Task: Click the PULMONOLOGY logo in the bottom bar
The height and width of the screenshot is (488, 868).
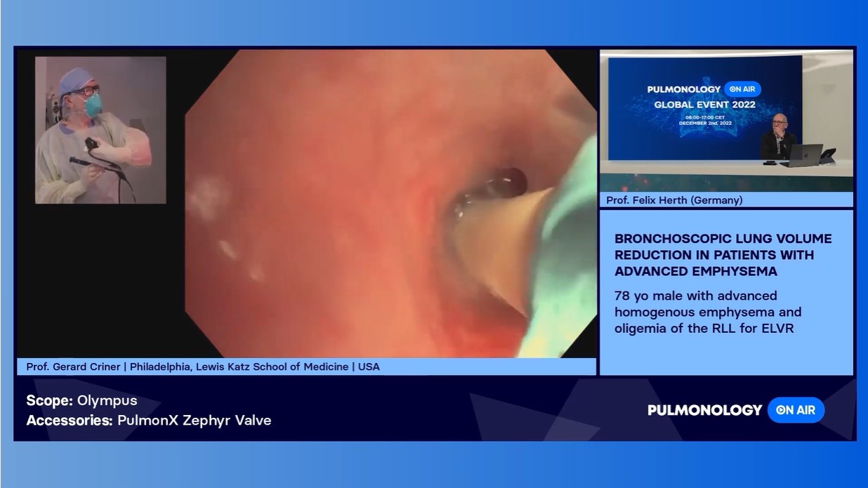Action: [x=704, y=410]
